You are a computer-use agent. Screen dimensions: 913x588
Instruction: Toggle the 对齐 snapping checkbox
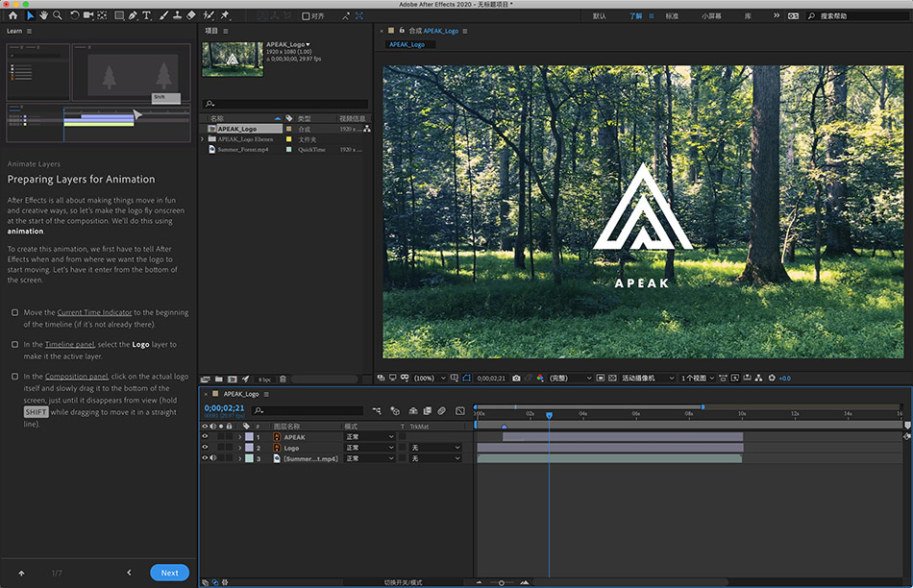pyautogui.click(x=306, y=16)
